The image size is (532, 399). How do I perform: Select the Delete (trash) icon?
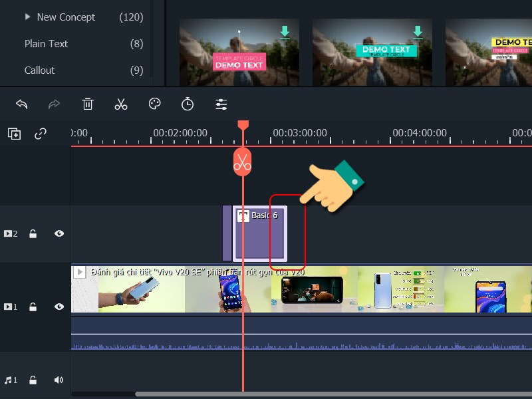click(x=87, y=104)
